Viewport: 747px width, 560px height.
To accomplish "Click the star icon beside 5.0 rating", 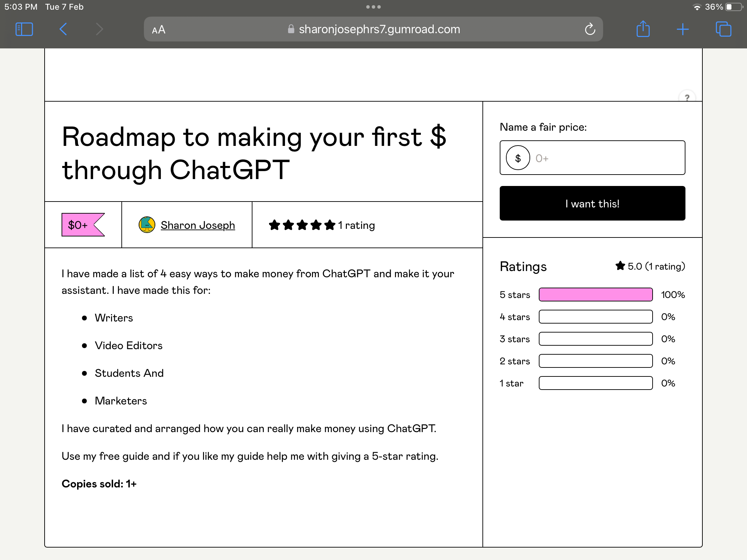I will (x=620, y=266).
